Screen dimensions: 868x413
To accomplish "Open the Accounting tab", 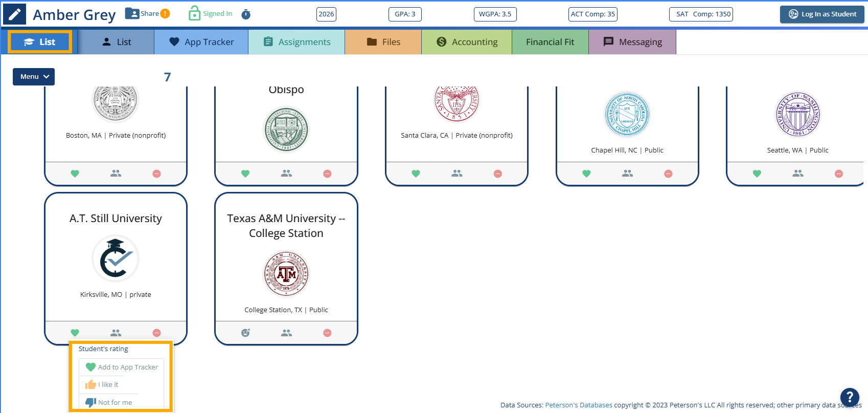I will (467, 42).
